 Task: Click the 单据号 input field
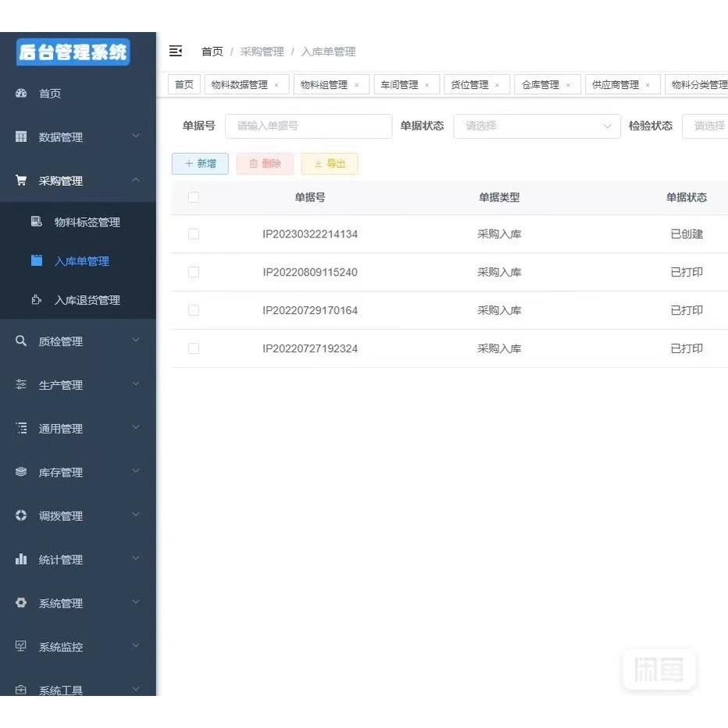[308, 126]
